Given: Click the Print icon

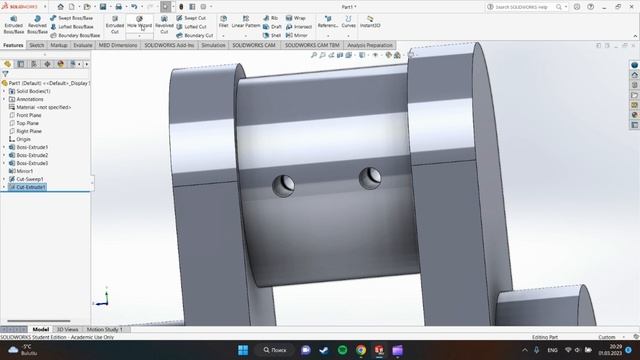Looking at the screenshot, I should click(x=118, y=7).
